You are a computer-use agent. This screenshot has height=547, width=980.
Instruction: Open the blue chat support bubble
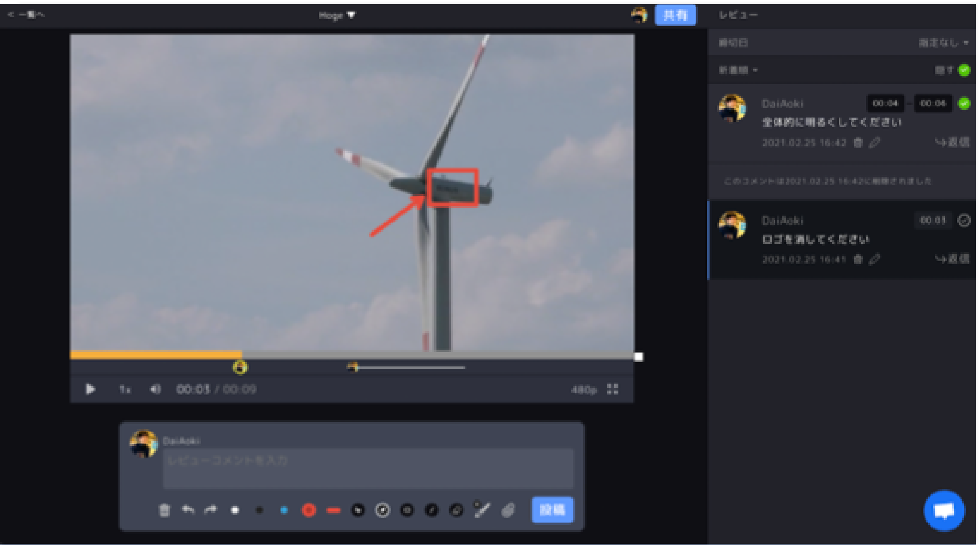point(944,511)
